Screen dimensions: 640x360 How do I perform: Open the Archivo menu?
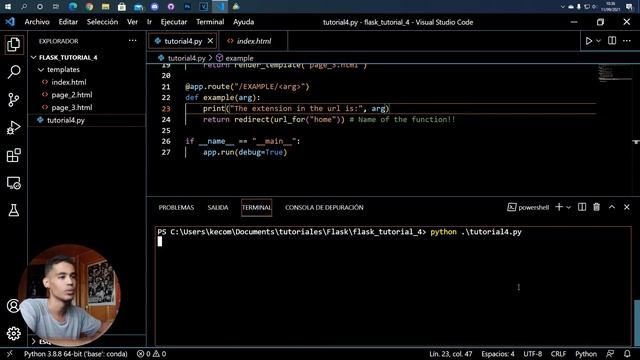pyautogui.click(x=37, y=22)
